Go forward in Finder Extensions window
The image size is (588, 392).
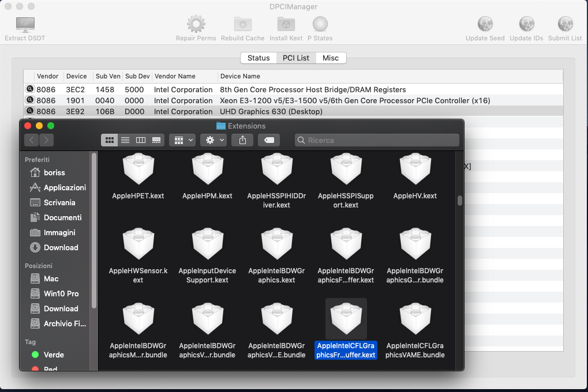pyautogui.click(x=46, y=140)
